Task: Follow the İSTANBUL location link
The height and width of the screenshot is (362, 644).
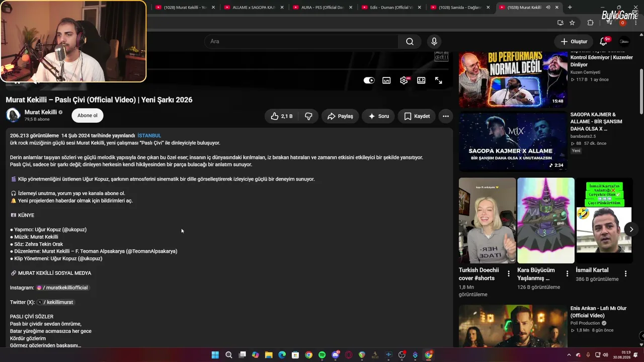Action: click(149, 136)
